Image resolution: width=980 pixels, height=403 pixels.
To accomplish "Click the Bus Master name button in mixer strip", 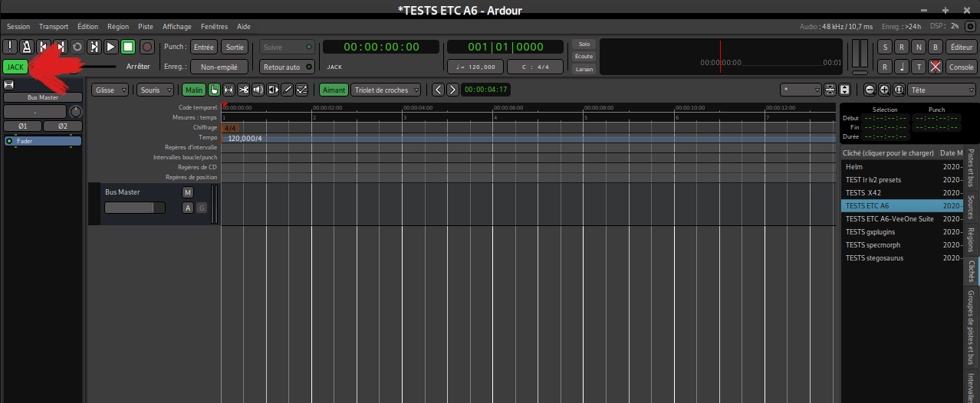I will click(x=43, y=97).
